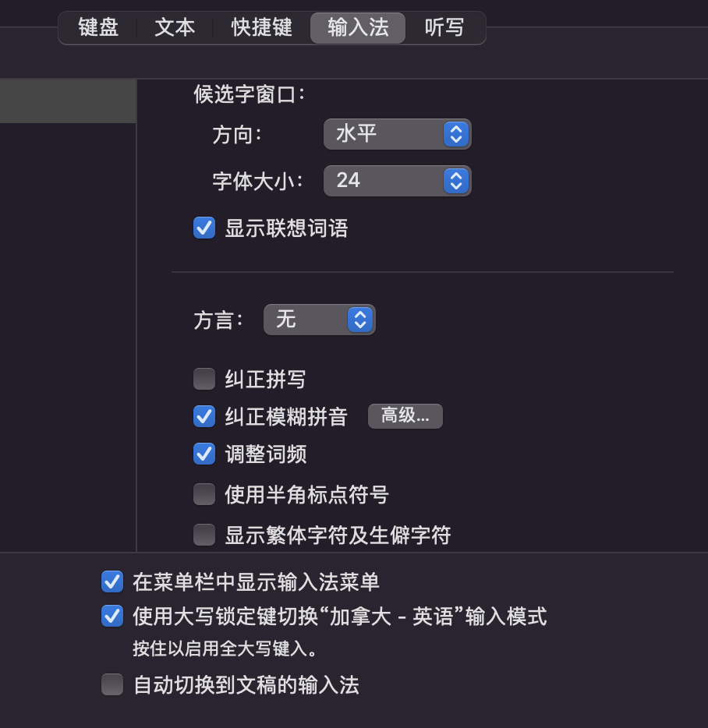The width and height of the screenshot is (708, 728).
Task: Select the highlighted input source in sidebar
Action: 68,101
